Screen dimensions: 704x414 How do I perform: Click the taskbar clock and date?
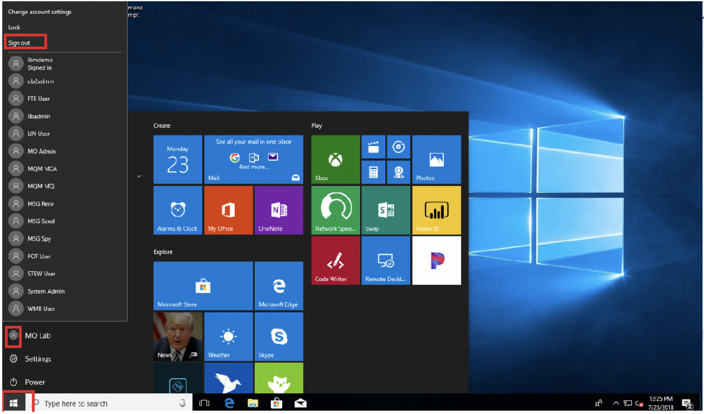(x=660, y=404)
